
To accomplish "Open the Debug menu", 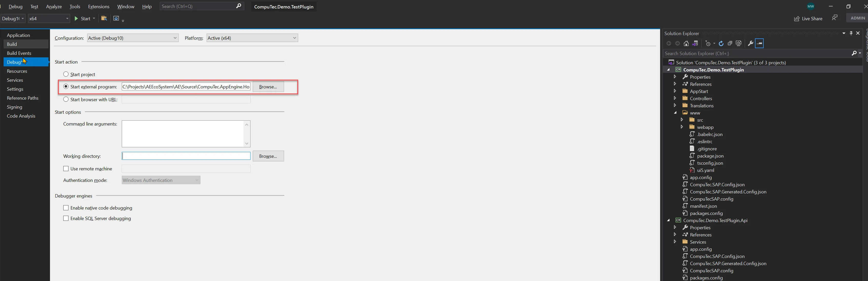I will tap(15, 6).
